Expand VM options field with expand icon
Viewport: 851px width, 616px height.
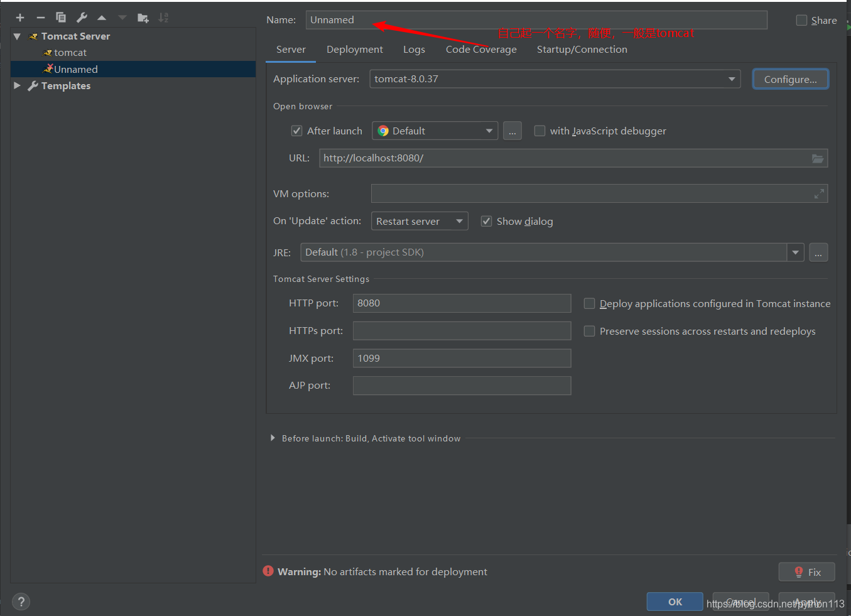click(x=819, y=194)
